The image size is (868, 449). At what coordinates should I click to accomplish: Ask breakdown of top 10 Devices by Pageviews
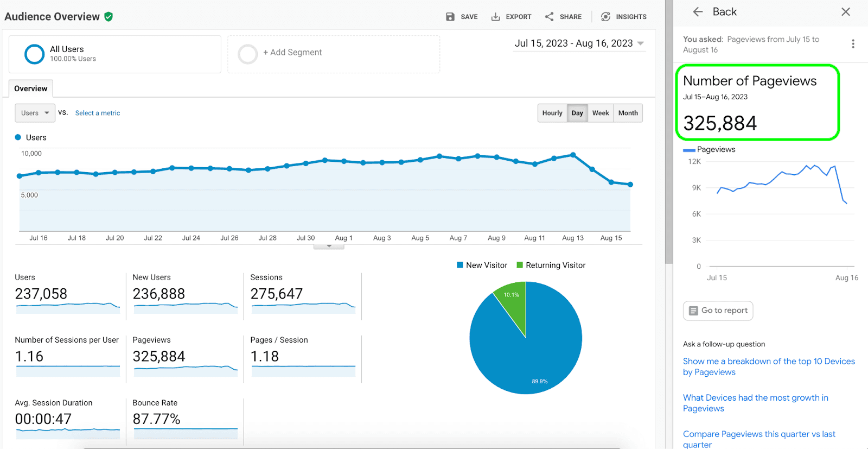point(769,366)
